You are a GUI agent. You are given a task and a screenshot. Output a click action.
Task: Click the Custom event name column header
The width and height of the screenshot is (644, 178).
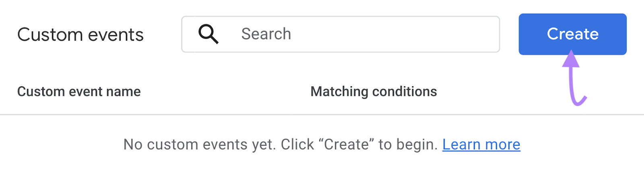79,91
